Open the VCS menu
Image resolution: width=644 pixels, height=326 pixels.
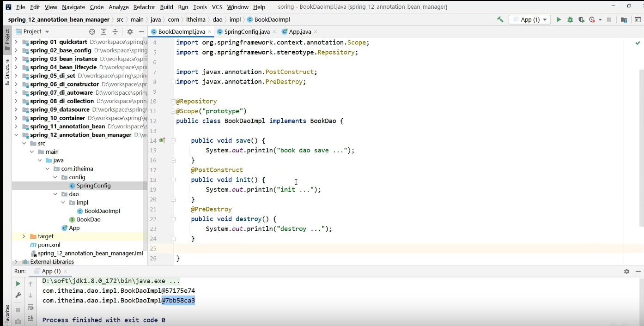tap(217, 7)
